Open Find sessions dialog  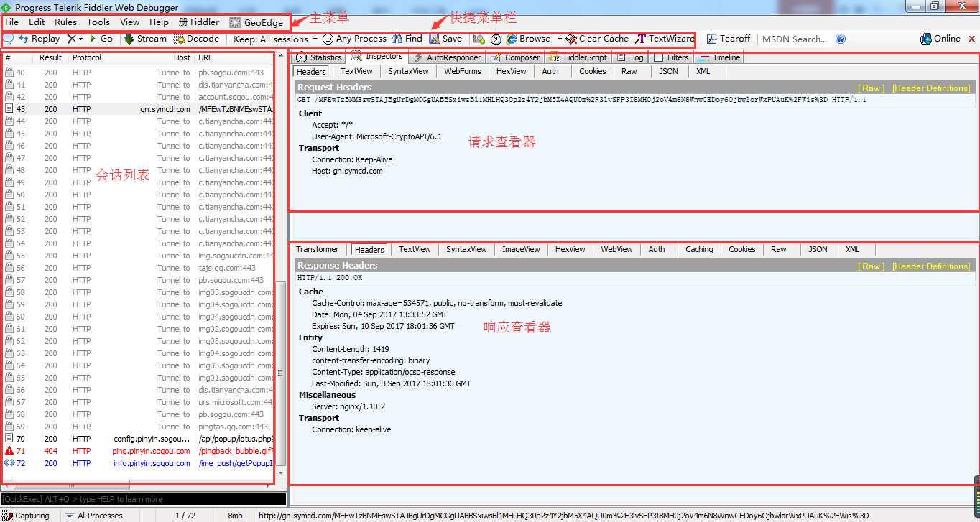[x=406, y=39]
